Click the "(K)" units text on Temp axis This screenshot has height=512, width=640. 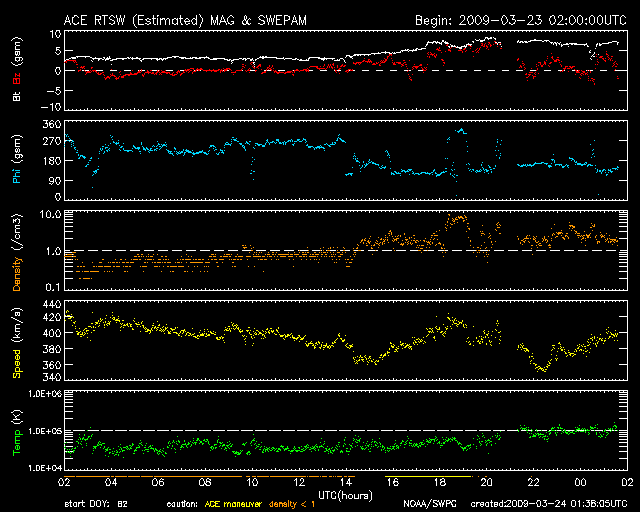click(x=17, y=418)
